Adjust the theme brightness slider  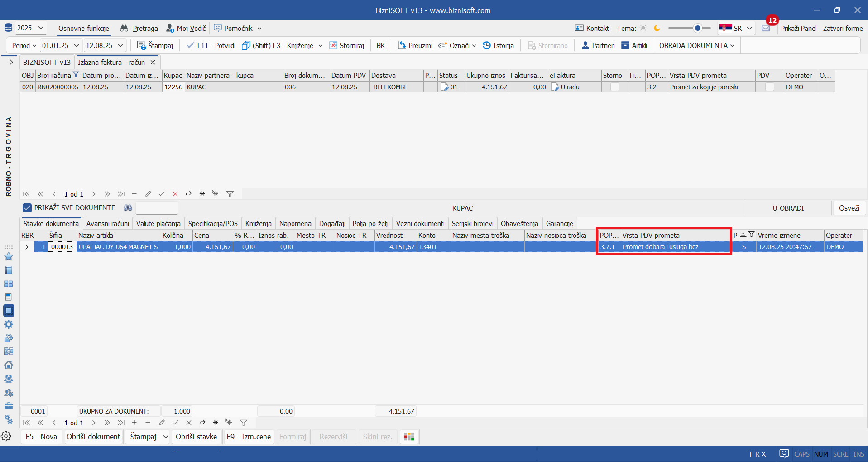point(697,28)
